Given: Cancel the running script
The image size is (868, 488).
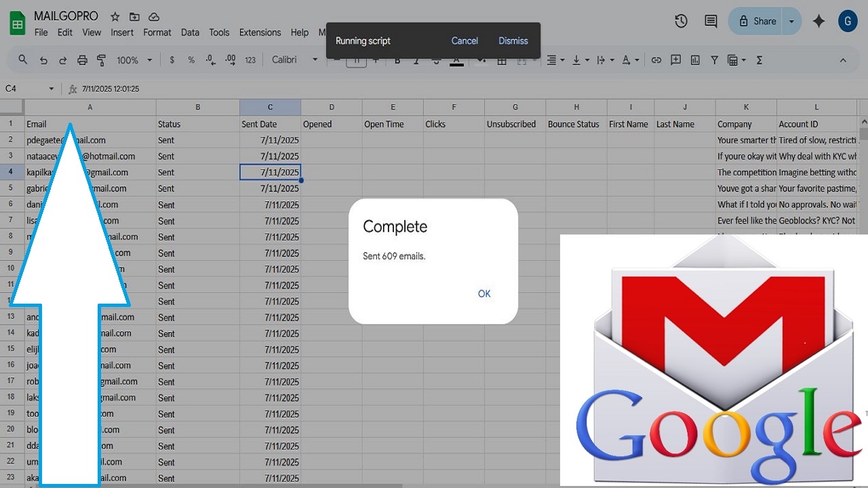Looking at the screenshot, I should [465, 41].
